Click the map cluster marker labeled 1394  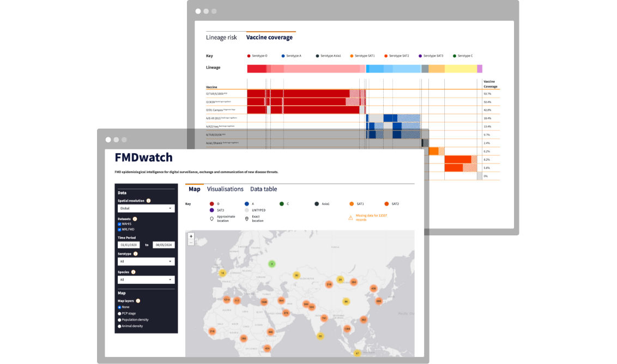click(347, 329)
